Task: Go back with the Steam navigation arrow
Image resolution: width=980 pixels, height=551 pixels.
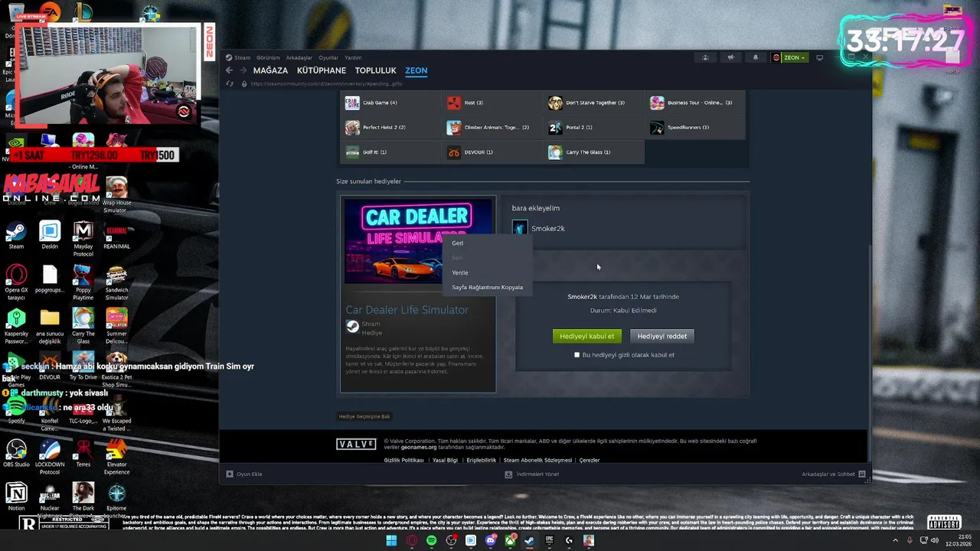Action: (229, 70)
